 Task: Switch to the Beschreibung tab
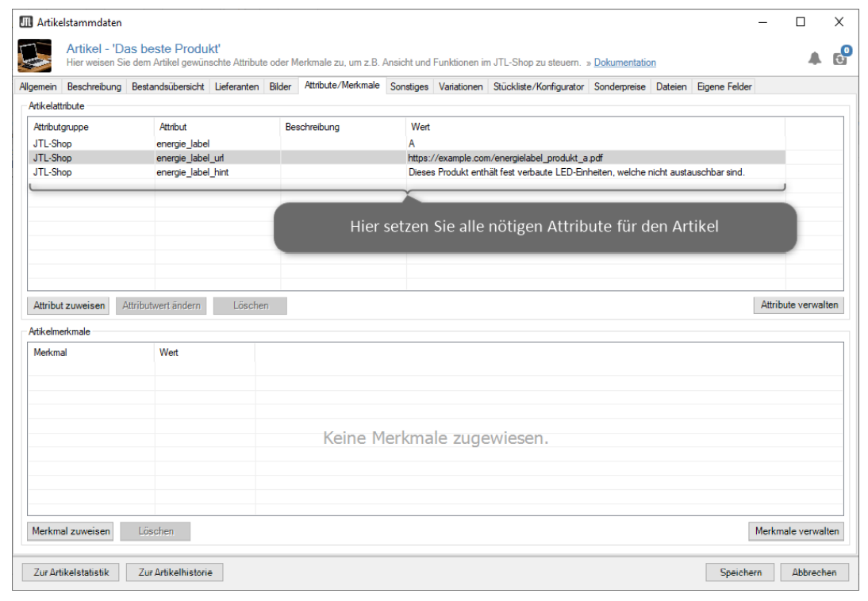(x=94, y=86)
